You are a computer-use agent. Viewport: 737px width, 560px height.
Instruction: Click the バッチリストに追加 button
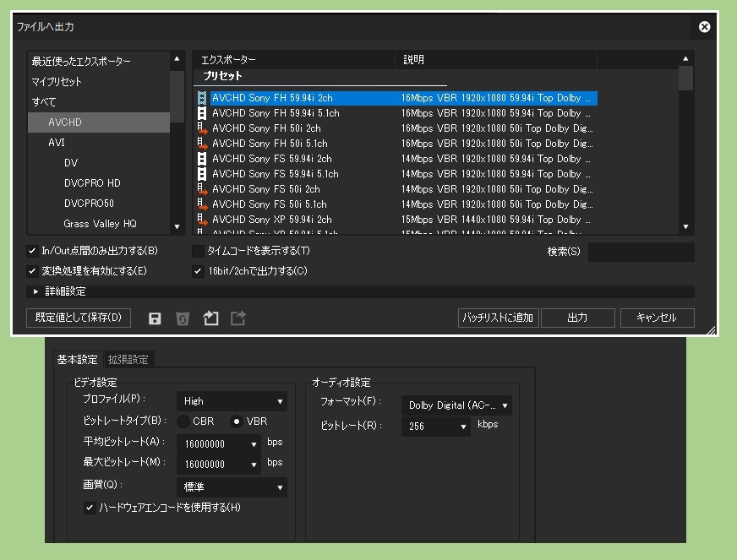[x=498, y=318]
